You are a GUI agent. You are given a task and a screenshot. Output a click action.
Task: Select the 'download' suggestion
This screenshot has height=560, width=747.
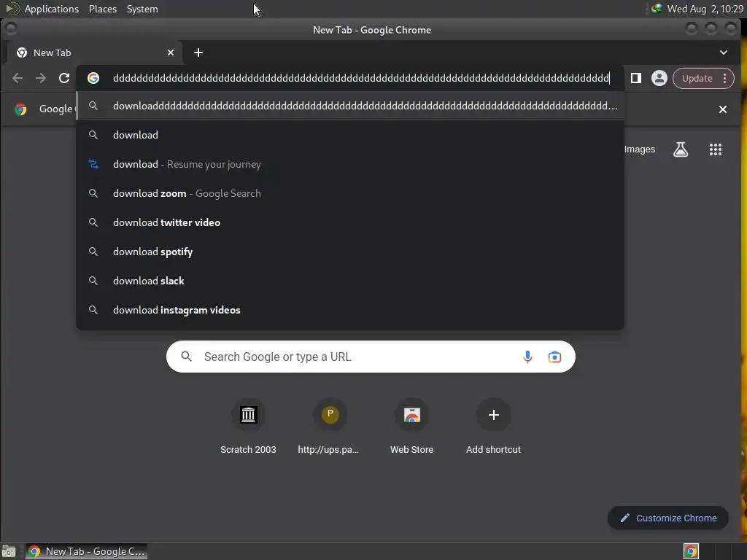click(x=350, y=135)
